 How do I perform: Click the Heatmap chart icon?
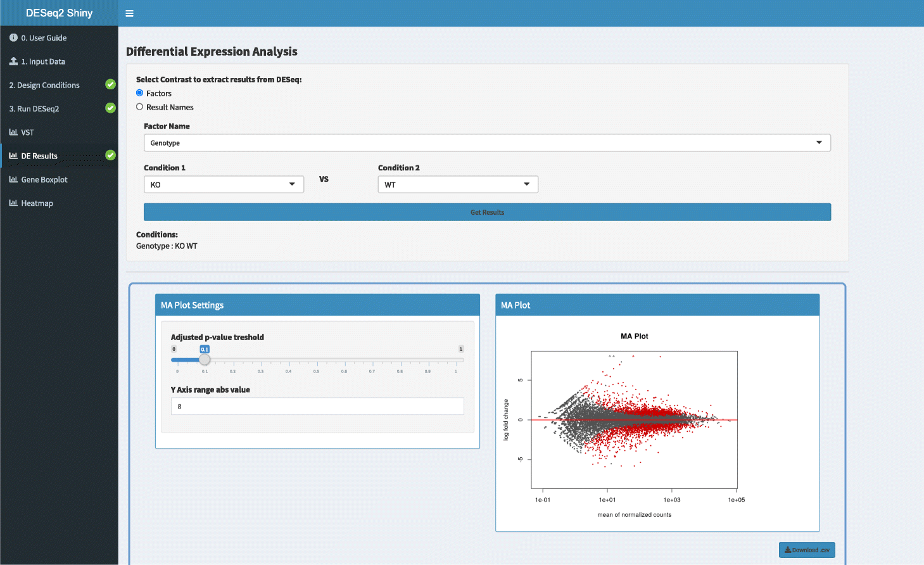point(13,203)
